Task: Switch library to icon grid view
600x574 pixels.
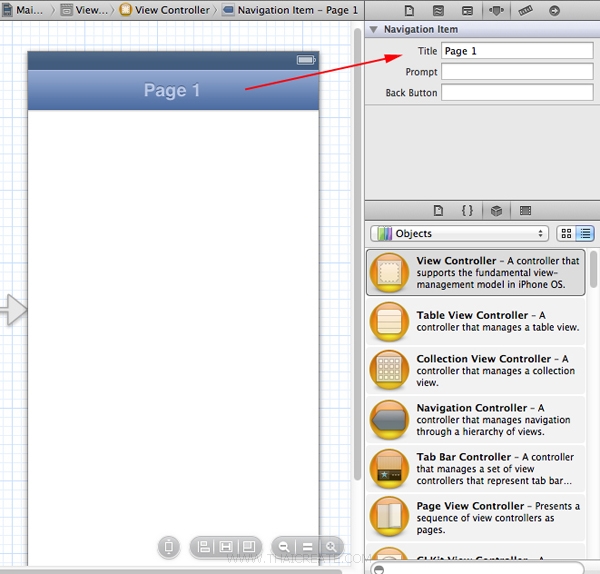Action: pos(566,233)
